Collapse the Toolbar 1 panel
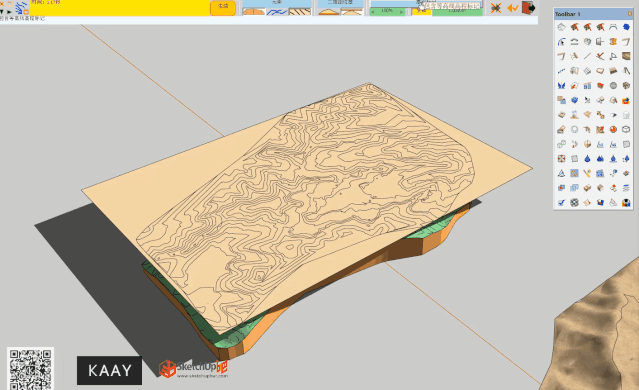639x390 pixels. [x=630, y=13]
